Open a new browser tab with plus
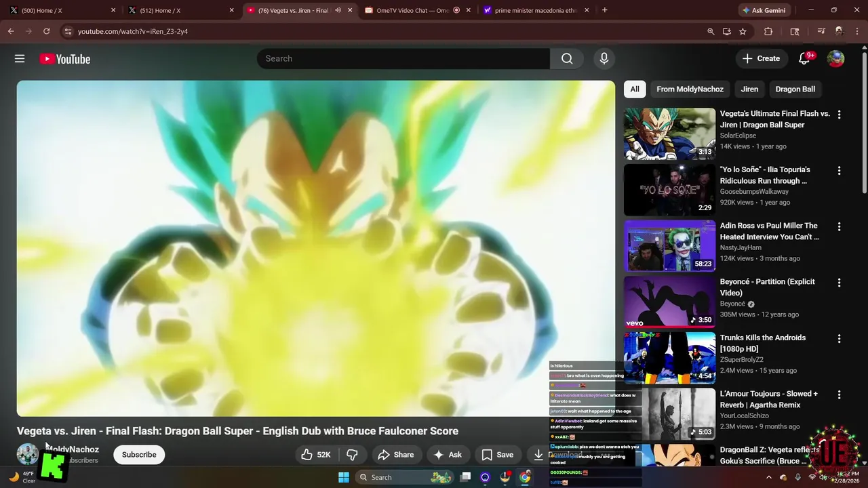Image resolution: width=868 pixels, height=488 pixels. point(604,10)
